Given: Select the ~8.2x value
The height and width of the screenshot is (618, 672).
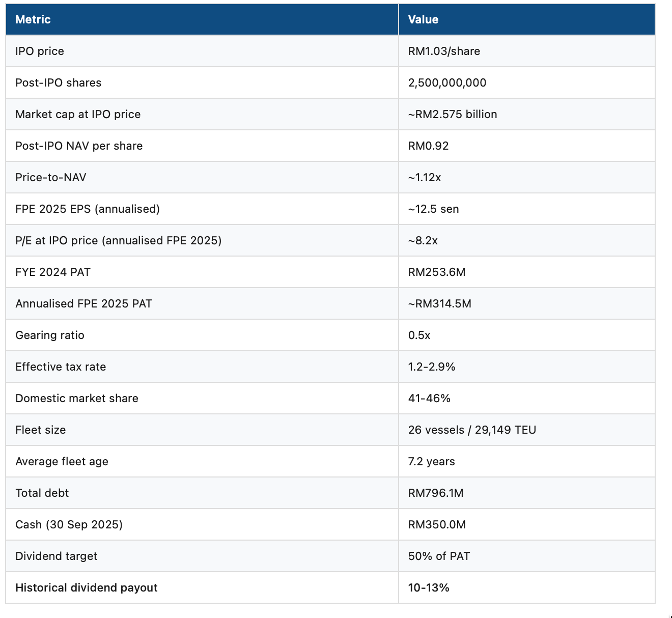Looking at the screenshot, I should [x=423, y=240].
